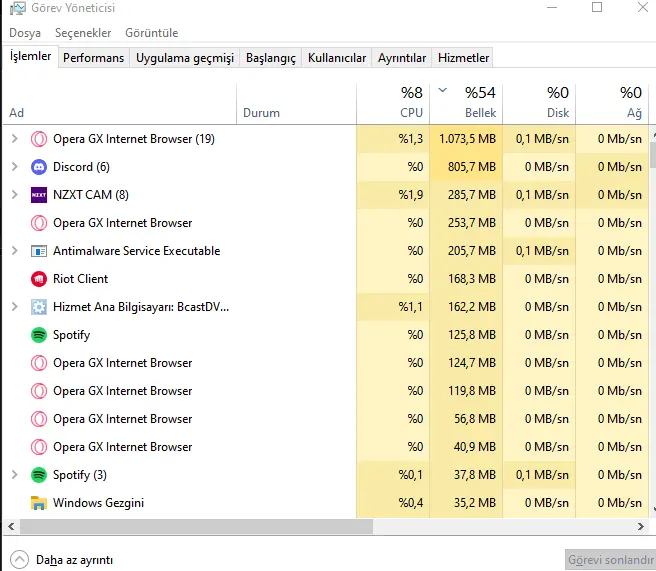The width and height of the screenshot is (656, 571).
Task: Click the 1.073,5 MB memory cell
Action: coord(467,139)
